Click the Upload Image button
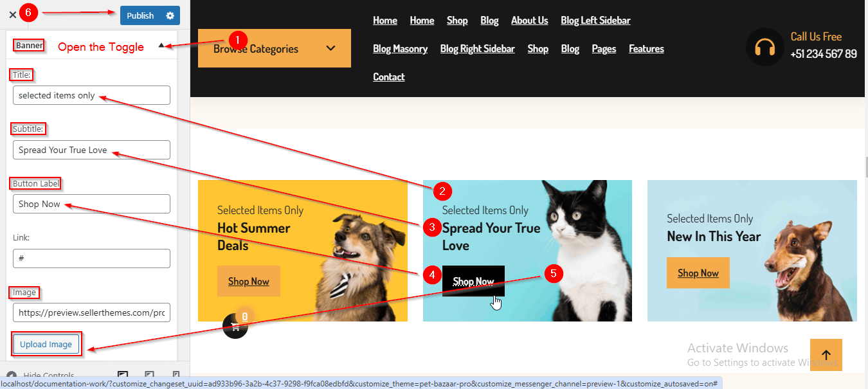The width and height of the screenshot is (868, 389). tap(46, 344)
